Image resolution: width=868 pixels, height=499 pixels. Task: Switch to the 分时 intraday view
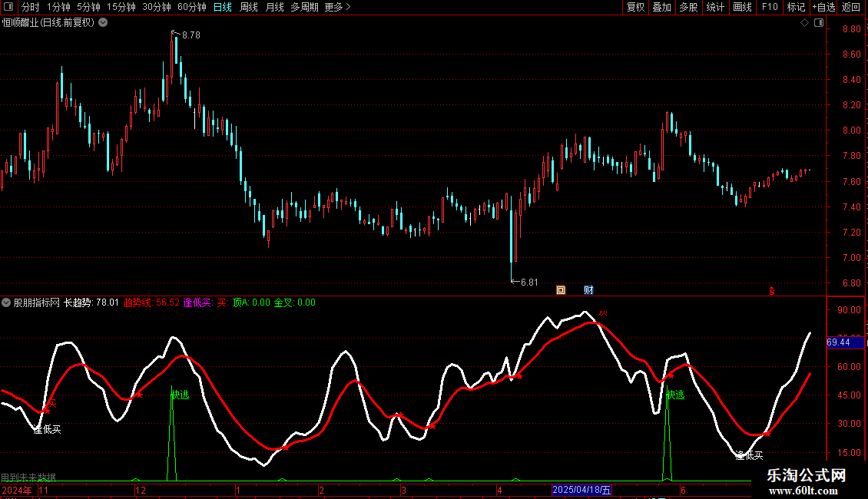pyautogui.click(x=31, y=7)
